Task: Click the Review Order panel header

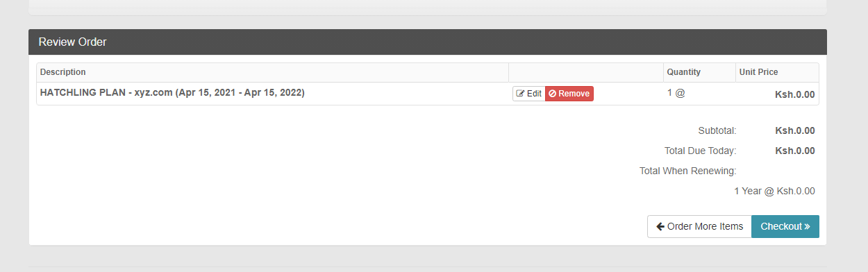Action: tap(428, 42)
